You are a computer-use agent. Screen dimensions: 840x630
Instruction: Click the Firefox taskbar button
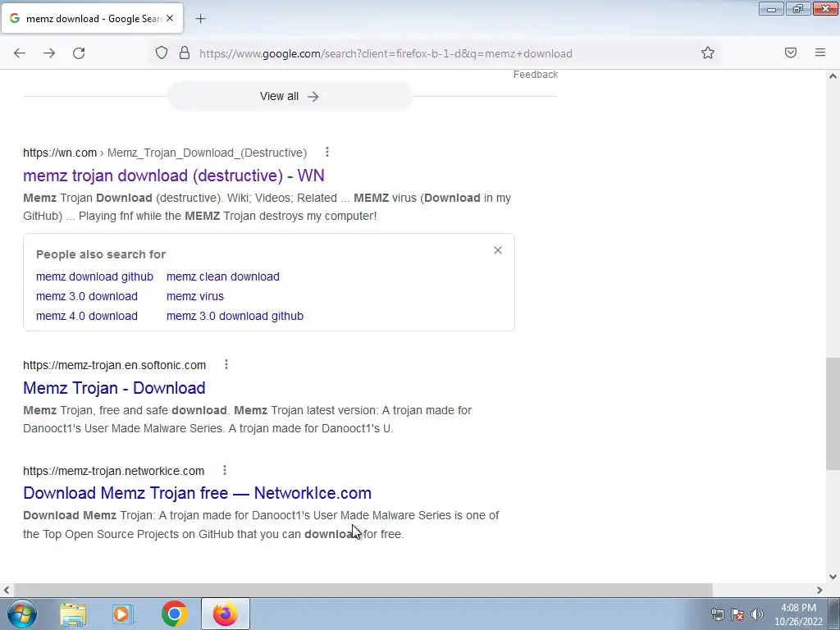(x=226, y=614)
